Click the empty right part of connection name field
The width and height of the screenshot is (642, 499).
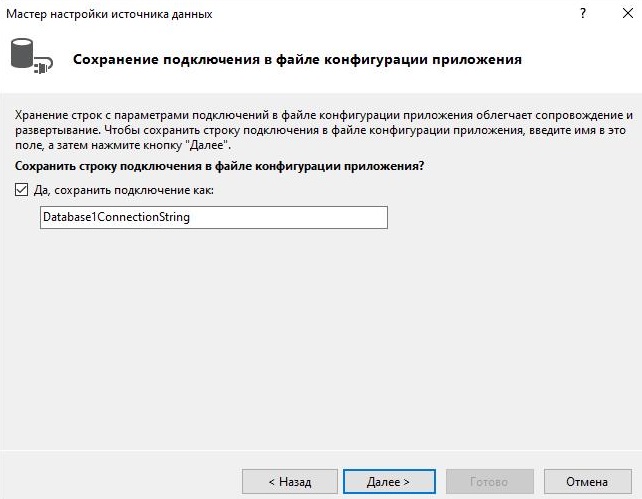tap(289, 217)
